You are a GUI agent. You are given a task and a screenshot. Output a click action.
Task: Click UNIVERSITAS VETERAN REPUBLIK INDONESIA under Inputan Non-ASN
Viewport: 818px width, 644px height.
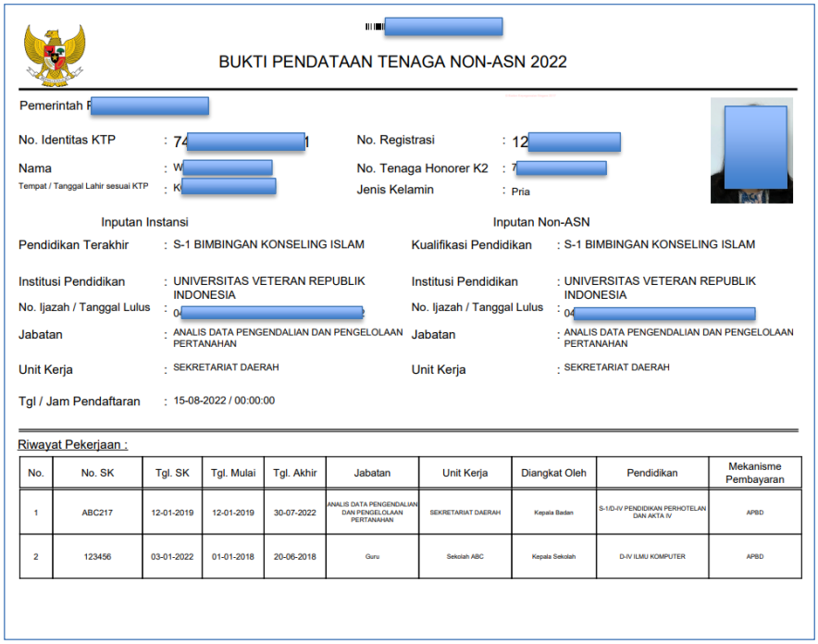click(660, 288)
